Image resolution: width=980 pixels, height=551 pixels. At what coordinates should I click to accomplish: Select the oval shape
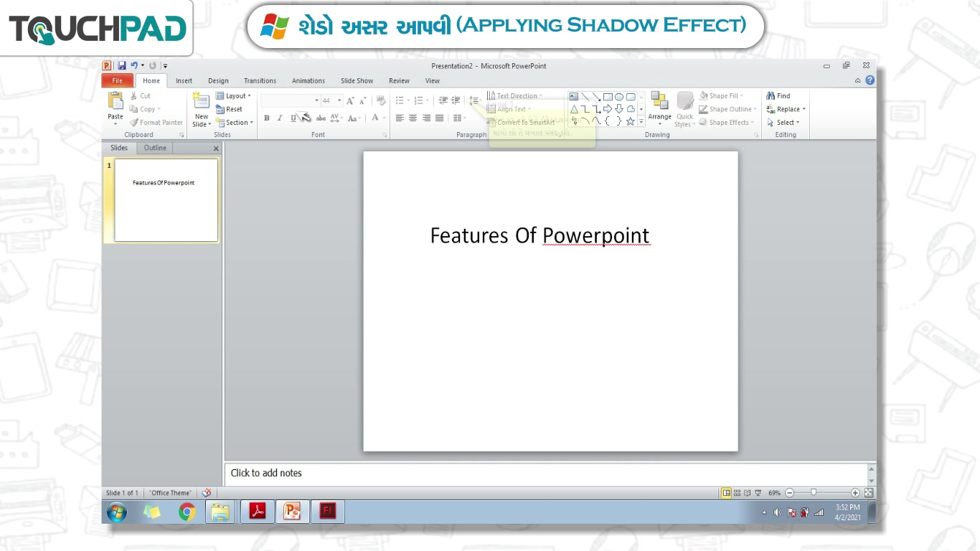[619, 96]
